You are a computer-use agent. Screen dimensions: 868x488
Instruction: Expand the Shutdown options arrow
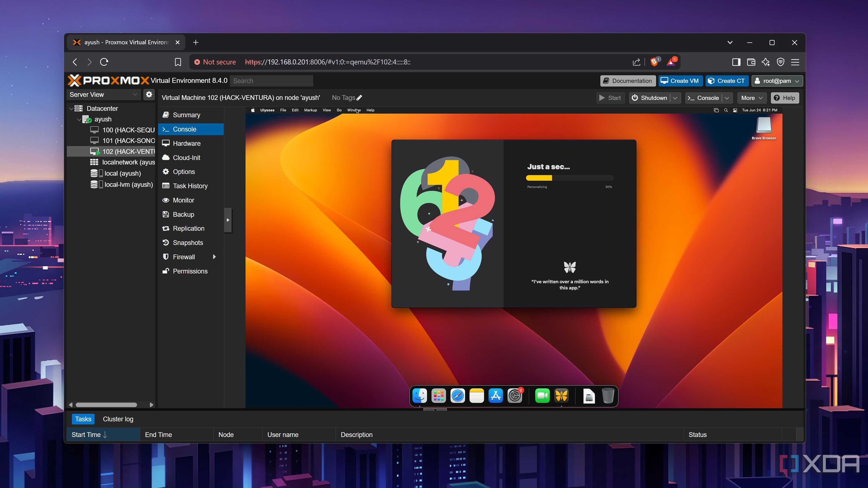coord(675,98)
